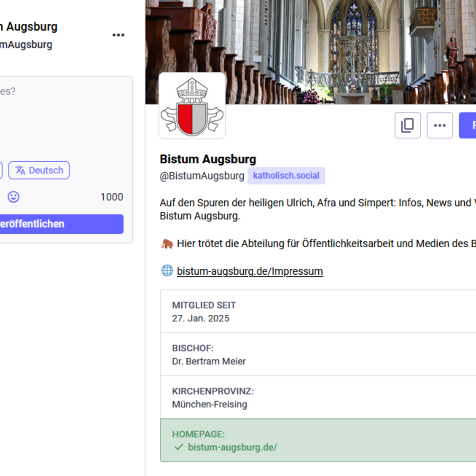Click the München-Freising Kirchenprovinz value
476x476 pixels.
click(209, 404)
